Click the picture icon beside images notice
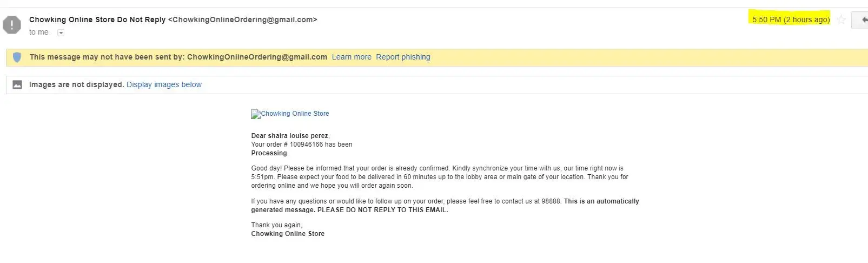Screen dimensions: 868x263 (17, 85)
